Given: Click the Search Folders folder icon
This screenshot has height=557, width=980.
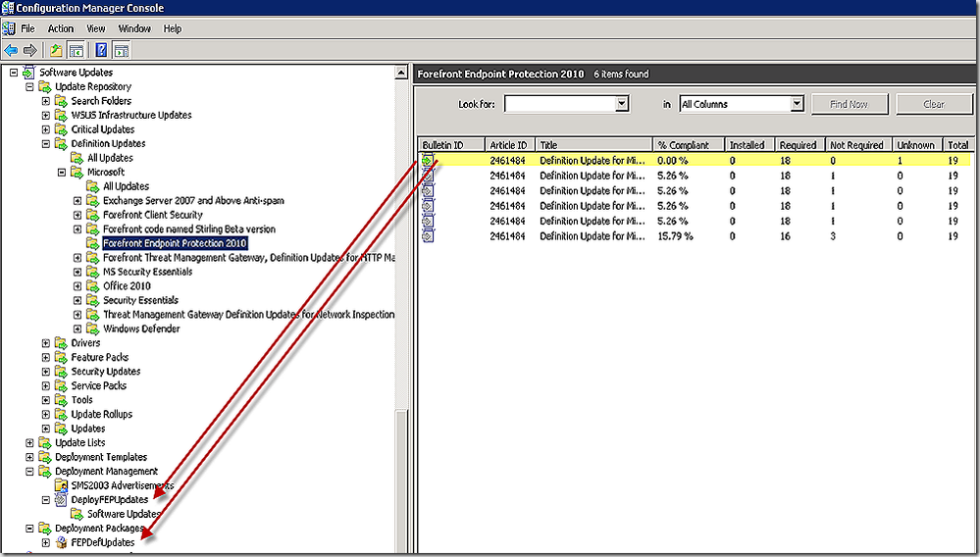Looking at the screenshot, I should 61,101.
